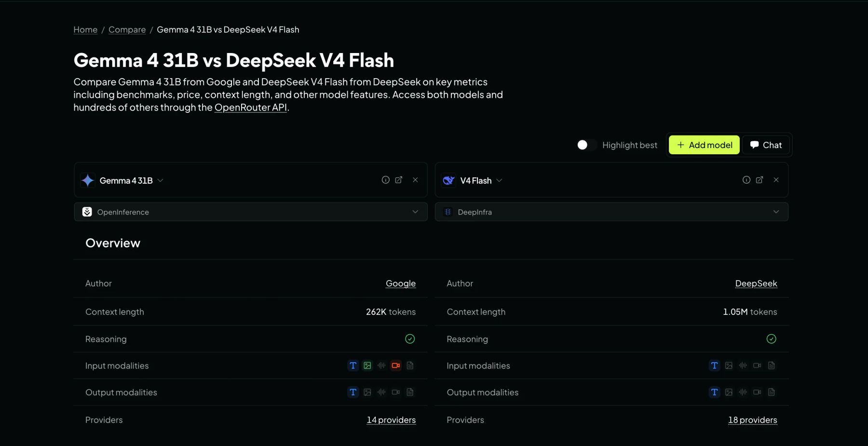The width and height of the screenshot is (868, 446).
Task: Open the 18 providers link
Action: coord(753,420)
